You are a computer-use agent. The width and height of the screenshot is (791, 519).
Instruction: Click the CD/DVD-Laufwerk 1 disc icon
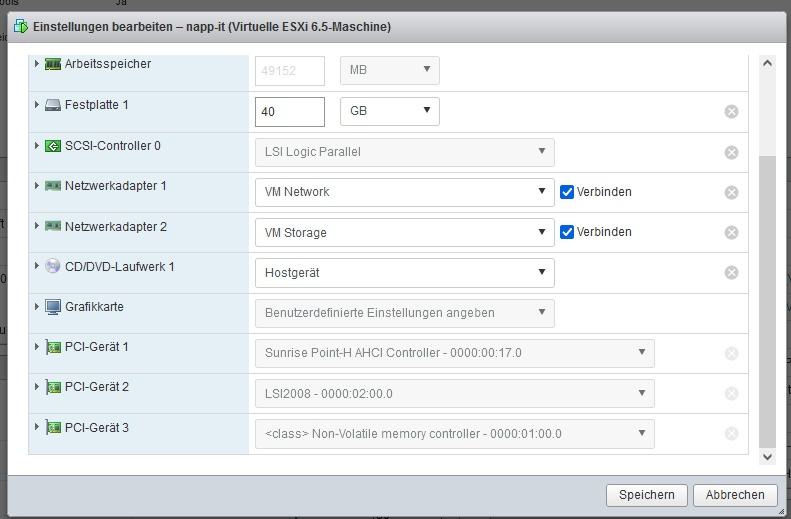click(x=53, y=267)
